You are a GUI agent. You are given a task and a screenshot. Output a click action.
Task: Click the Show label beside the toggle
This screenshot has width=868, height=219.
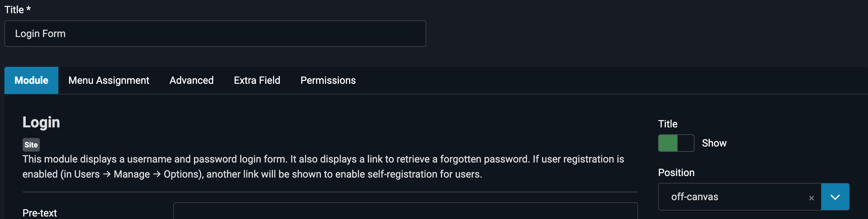pos(714,143)
